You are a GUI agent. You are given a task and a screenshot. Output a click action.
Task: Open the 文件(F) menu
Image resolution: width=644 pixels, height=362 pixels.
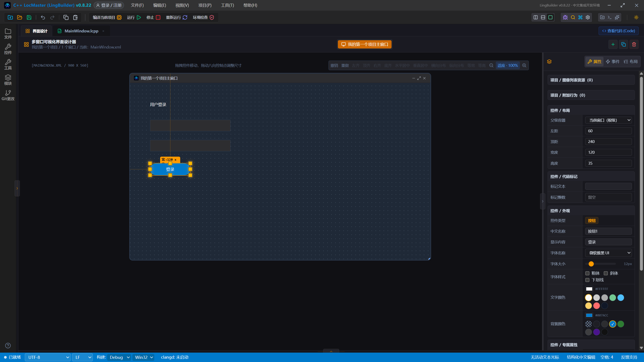[137, 5]
